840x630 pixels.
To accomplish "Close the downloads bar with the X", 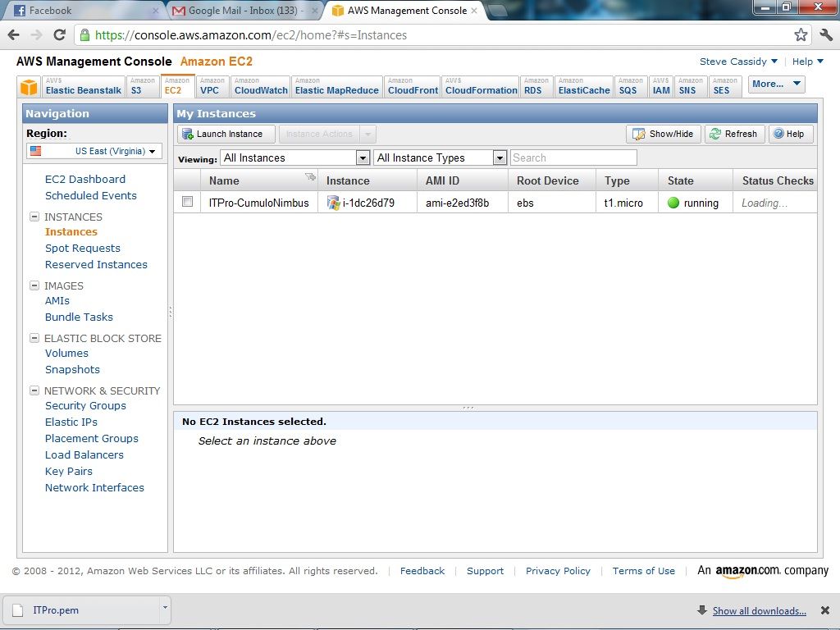I will tap(825, 610).
